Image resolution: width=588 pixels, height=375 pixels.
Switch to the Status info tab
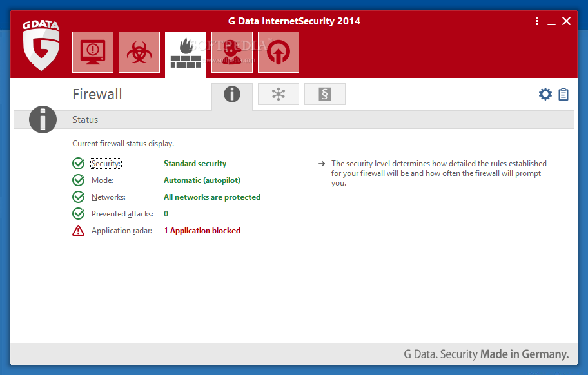(x=232, y=95)
